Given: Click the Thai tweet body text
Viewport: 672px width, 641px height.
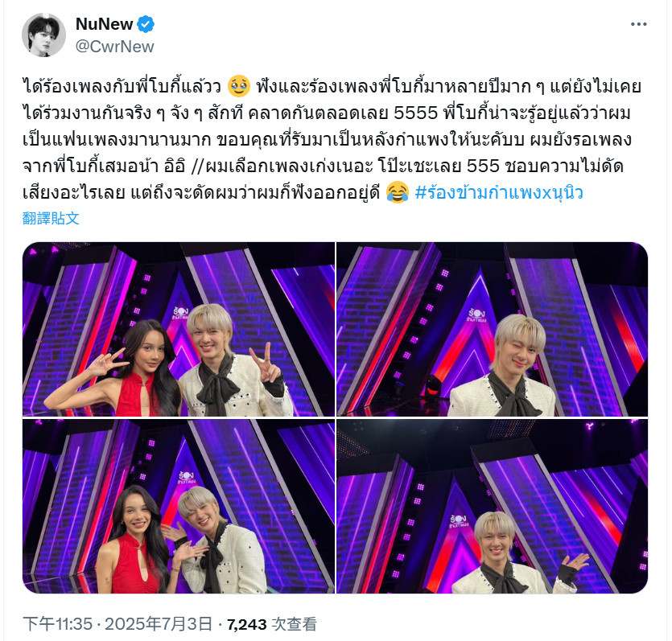Looking at the screenshot, I should tap(332, 139).
